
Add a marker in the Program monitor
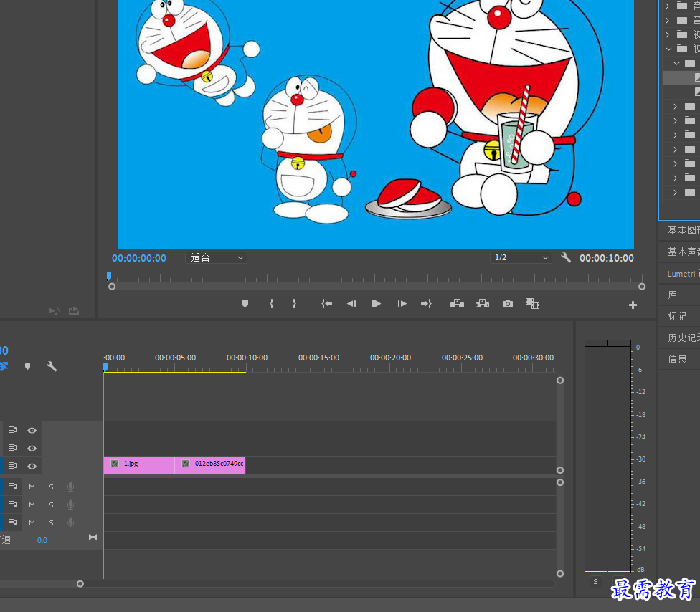[x=245, y=304]
